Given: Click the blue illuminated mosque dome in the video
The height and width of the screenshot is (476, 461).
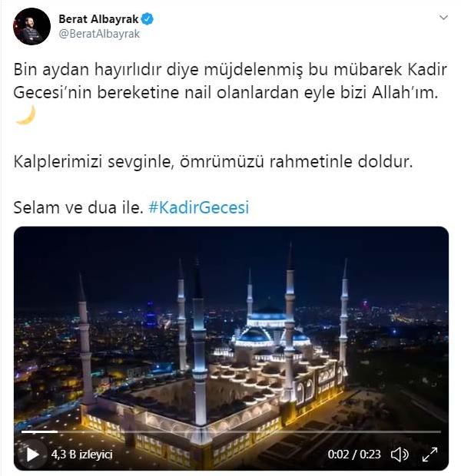Looking at the screenshot, I should click(254, 336).
